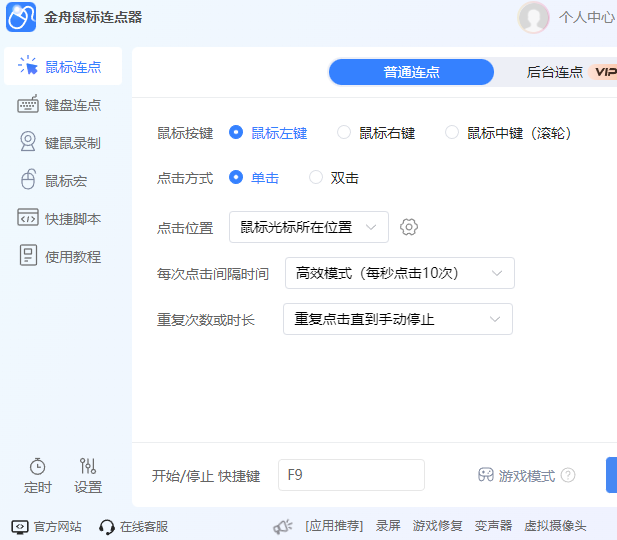Click the 游戏模式 help question mark icon
Image resolution: width=617 pixels, height=540 pixels.
tap(568, 476)
